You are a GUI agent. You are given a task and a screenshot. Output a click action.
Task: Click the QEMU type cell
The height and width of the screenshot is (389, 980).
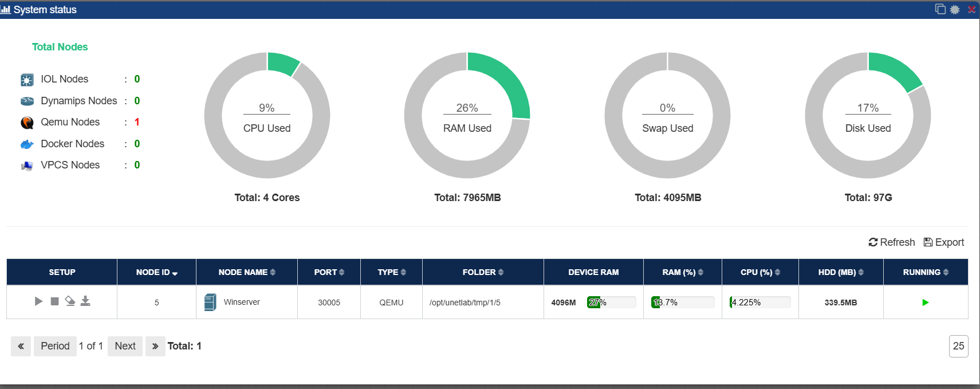point(392,302)
